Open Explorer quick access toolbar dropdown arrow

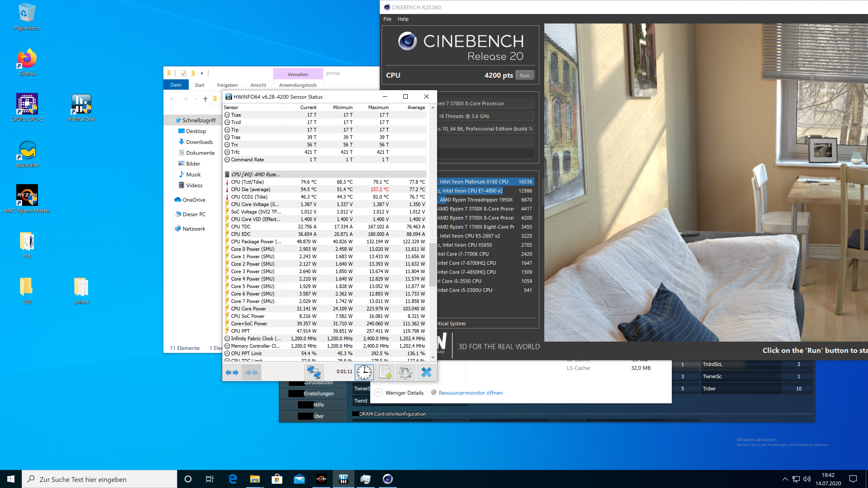202,73
